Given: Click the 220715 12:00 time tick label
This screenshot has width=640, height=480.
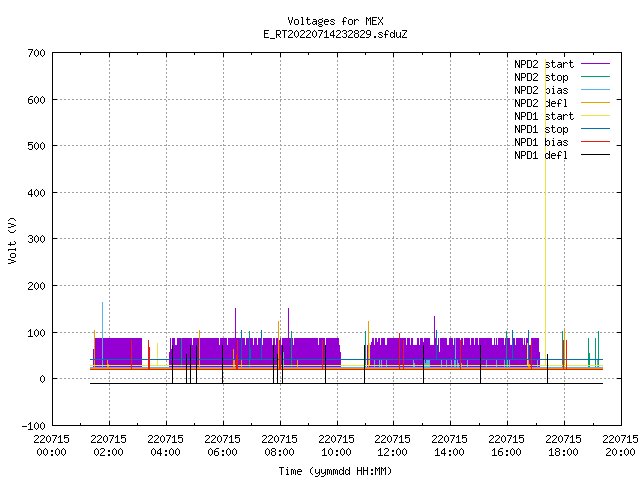Looking at the screenshot, I should (x=393, y=446).
